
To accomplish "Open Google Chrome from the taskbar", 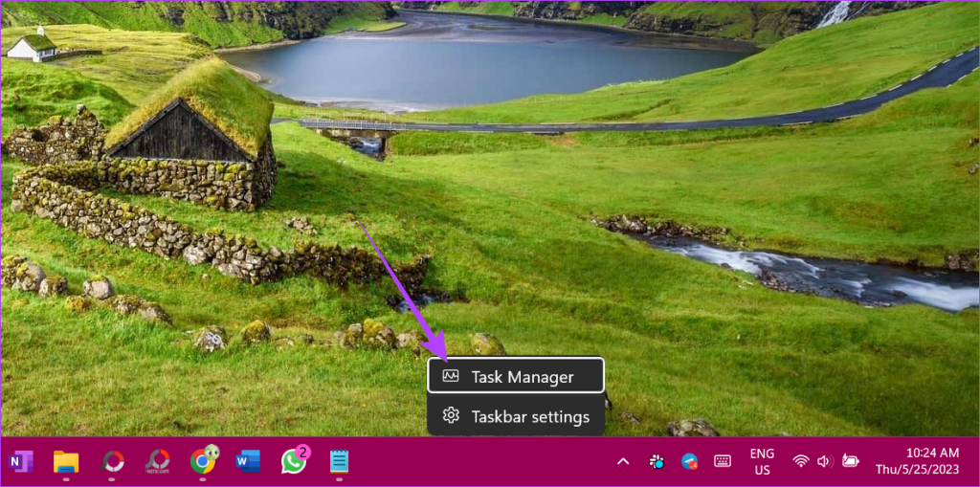I will (203, 461).
